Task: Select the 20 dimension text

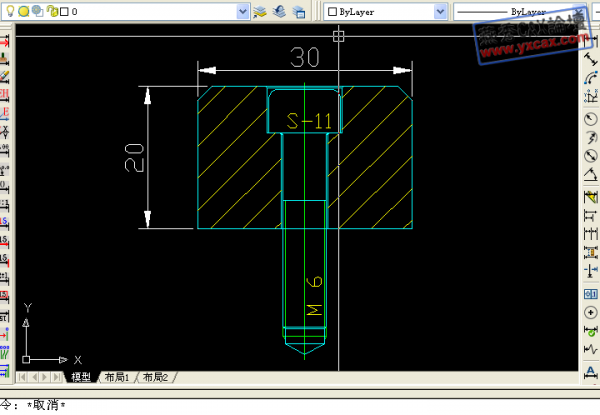Action: pos(134,158)
